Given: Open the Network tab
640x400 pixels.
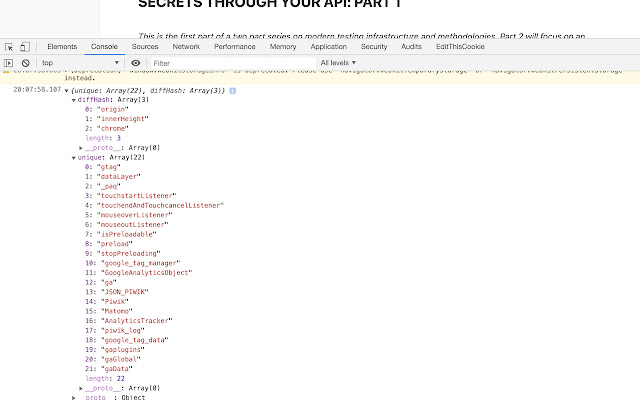Looking at the screenshot, I should (x=186, y=47).
